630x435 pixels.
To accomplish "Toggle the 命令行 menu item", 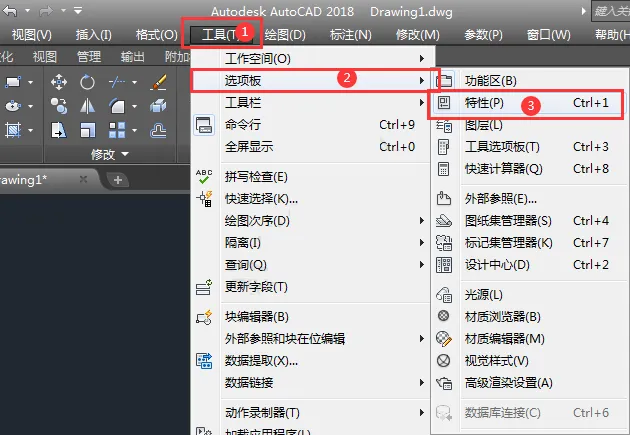I will pyautogui.click(x=312, y=125).
